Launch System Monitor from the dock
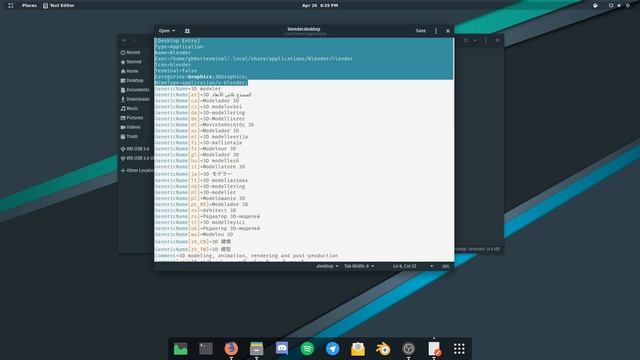640x360 pixels. click(181, 349)
